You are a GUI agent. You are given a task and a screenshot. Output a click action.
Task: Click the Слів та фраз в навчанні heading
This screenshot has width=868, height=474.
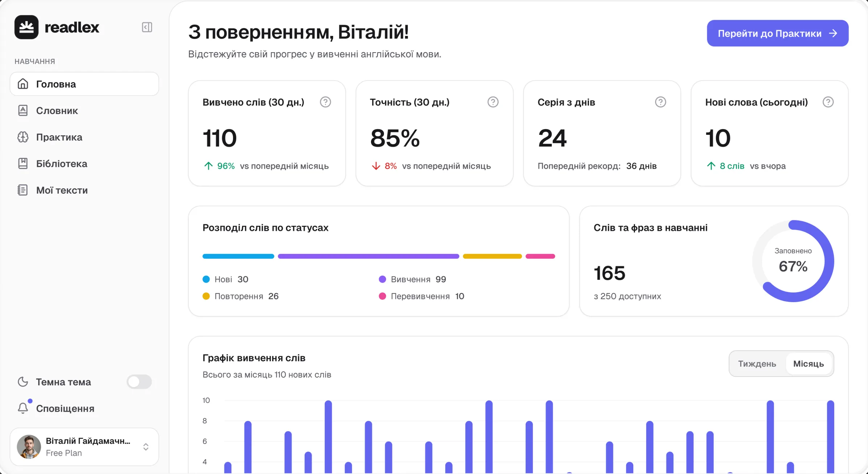point(651,228)
